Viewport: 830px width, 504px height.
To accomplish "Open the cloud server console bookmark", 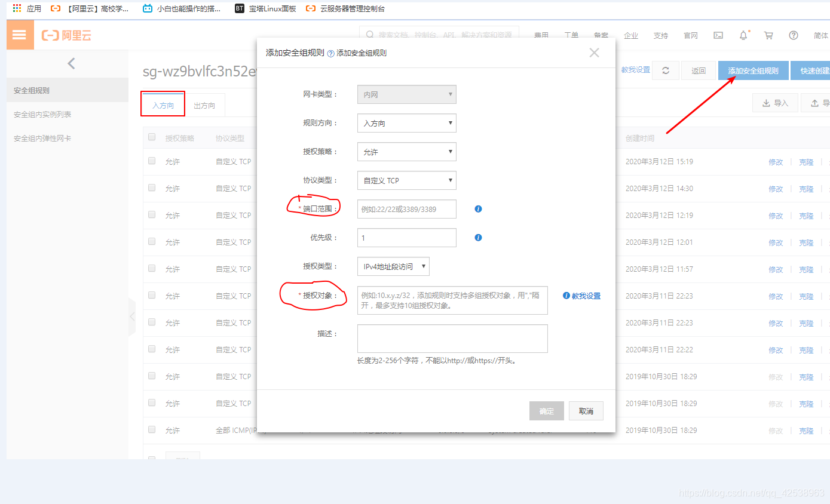I will click(x=345, y=8).
